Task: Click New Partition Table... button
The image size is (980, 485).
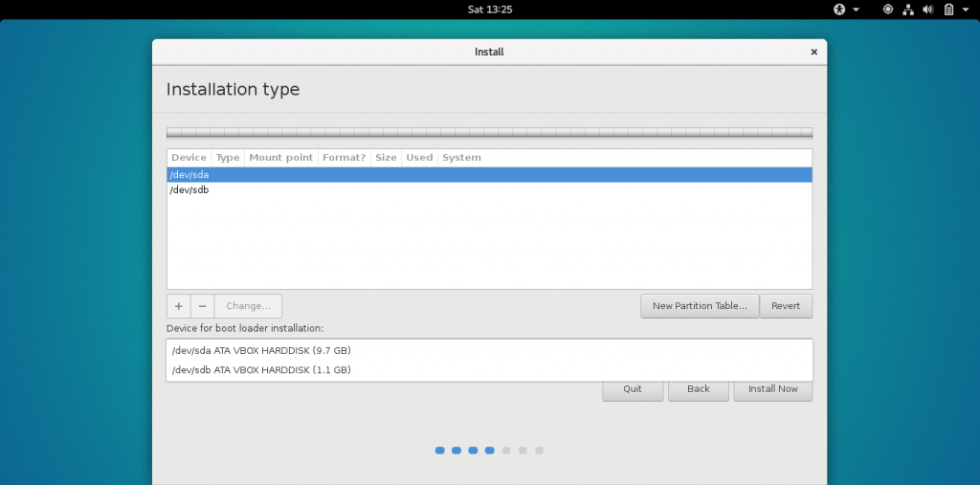Action: pyautogui.click(x=700, y=306)
